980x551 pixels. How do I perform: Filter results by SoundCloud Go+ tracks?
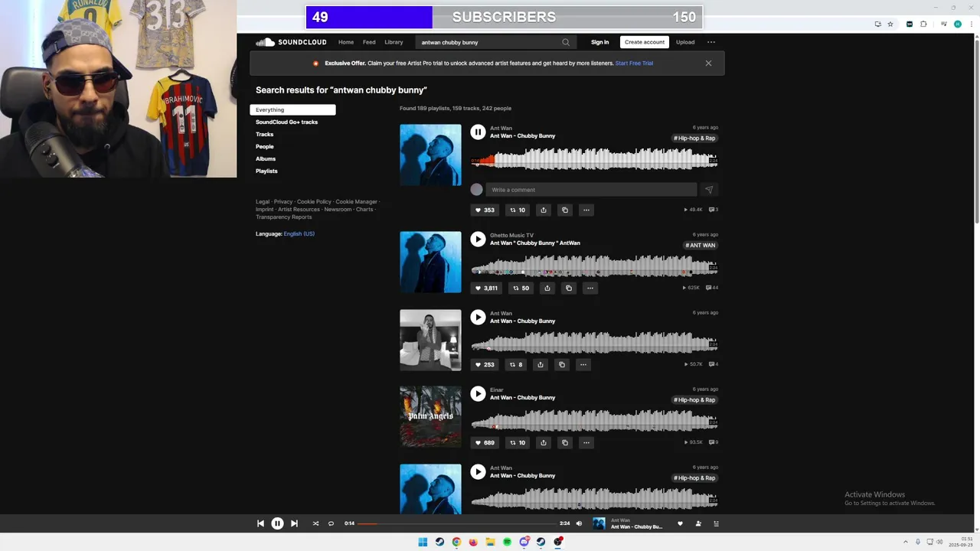click(286, 122)
